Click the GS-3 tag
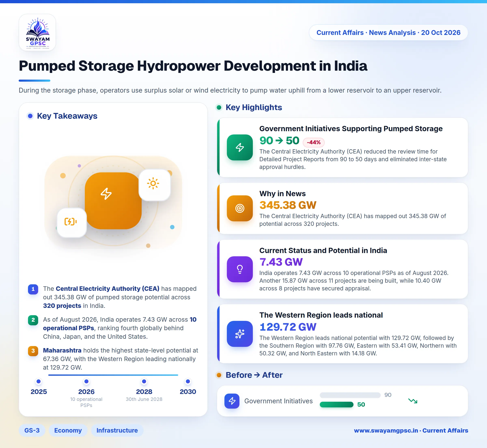Image resolution: width=487 pixels, height=448 pixels. click(x=32, y=430)
